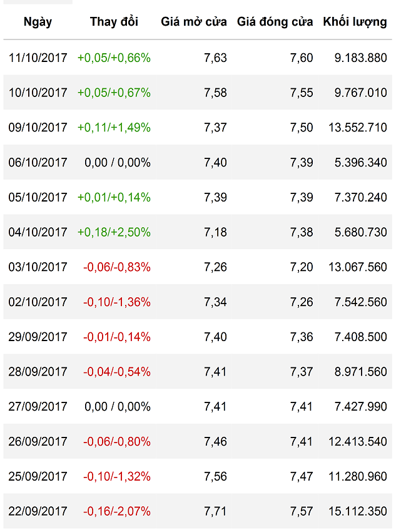The width and height of the screenshot is (406, 532).
Task: Click the Ngày column header
Action: [38, 22]
